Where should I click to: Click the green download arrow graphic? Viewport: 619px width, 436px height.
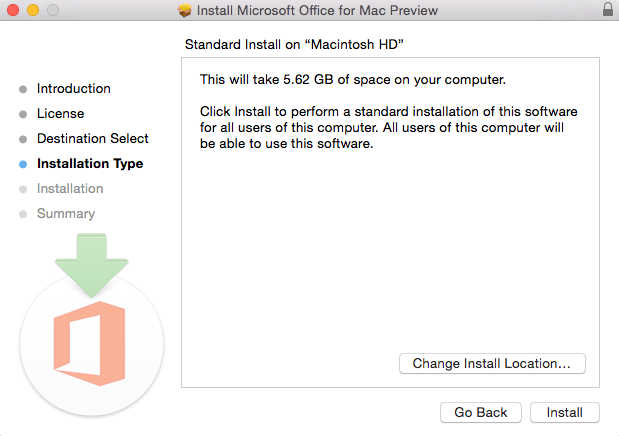(91, 263)
